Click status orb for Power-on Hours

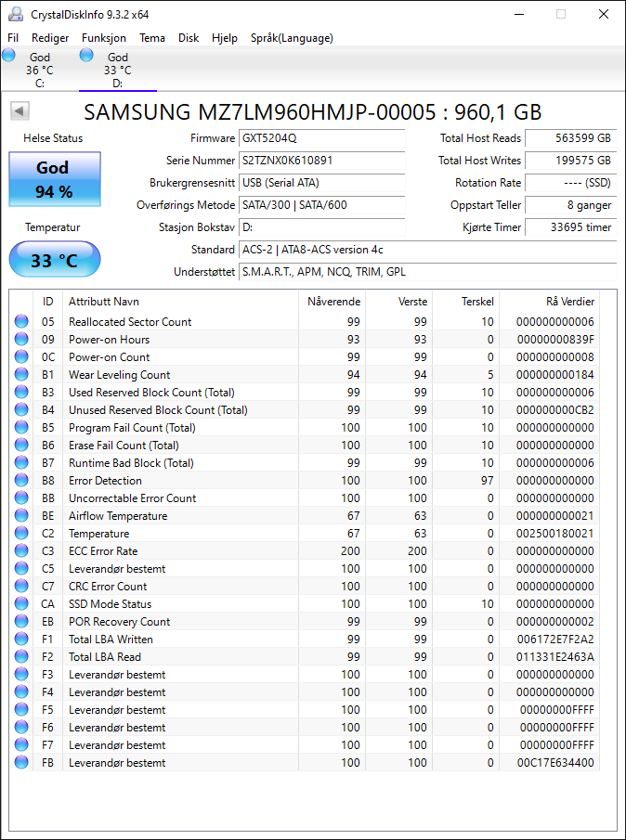tap(21, 339)
